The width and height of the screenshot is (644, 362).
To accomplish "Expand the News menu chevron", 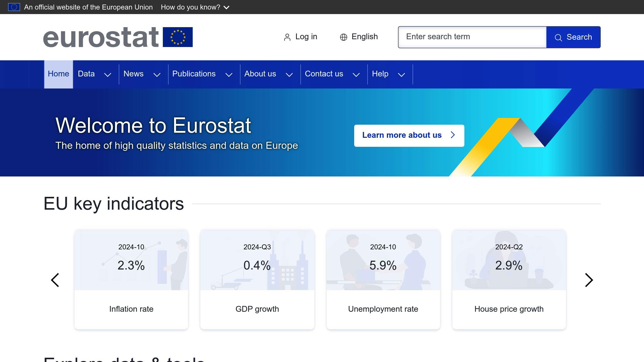I will tap(157, 75).
